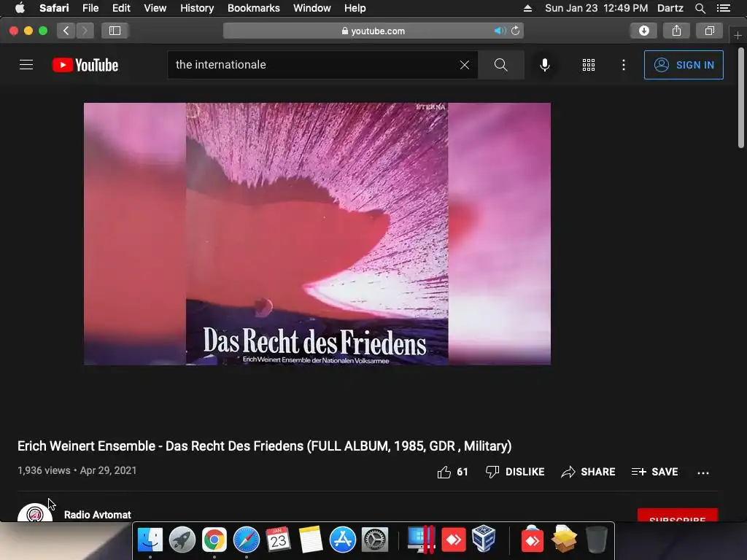The height and width of the screenshot is (560, 747).
Task: Open the YouTube hamburger guide menu
Action: 26,65
